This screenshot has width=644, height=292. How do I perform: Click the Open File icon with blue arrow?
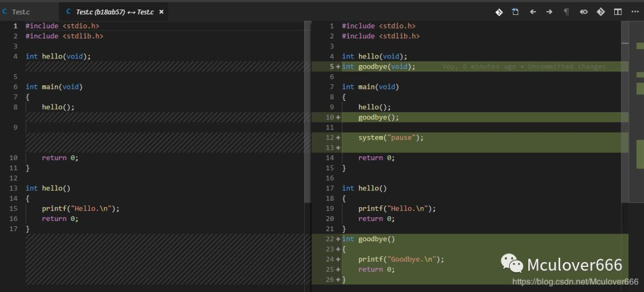pos(515,11)
